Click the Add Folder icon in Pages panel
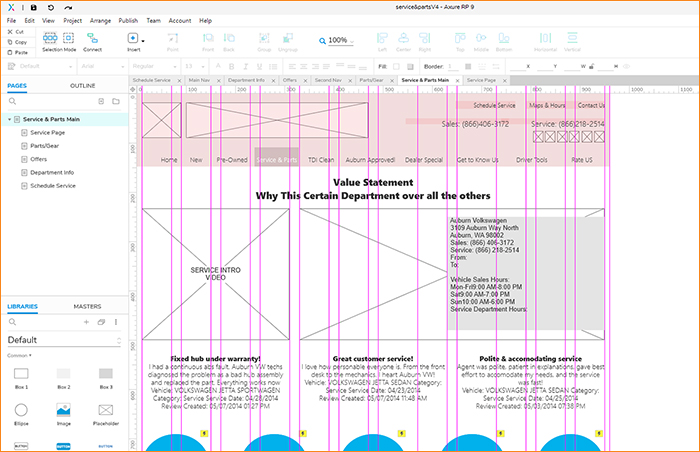Image resolution: width=700 pixels, height=452 pixels. coord(114,101)
